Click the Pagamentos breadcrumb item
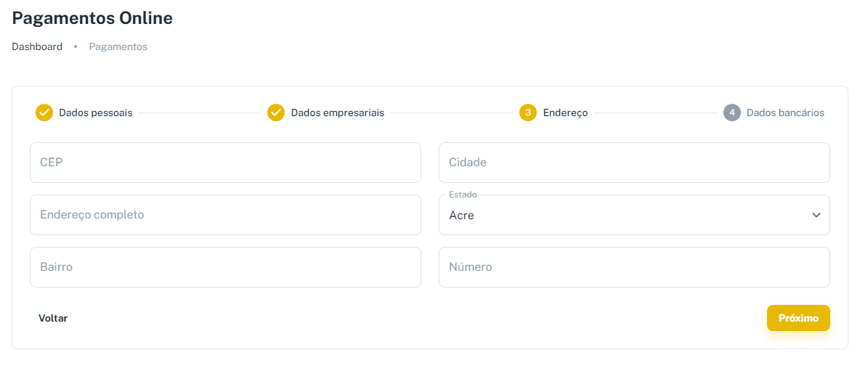This screenshot has width=868, height=371. (x=118, y=46)
